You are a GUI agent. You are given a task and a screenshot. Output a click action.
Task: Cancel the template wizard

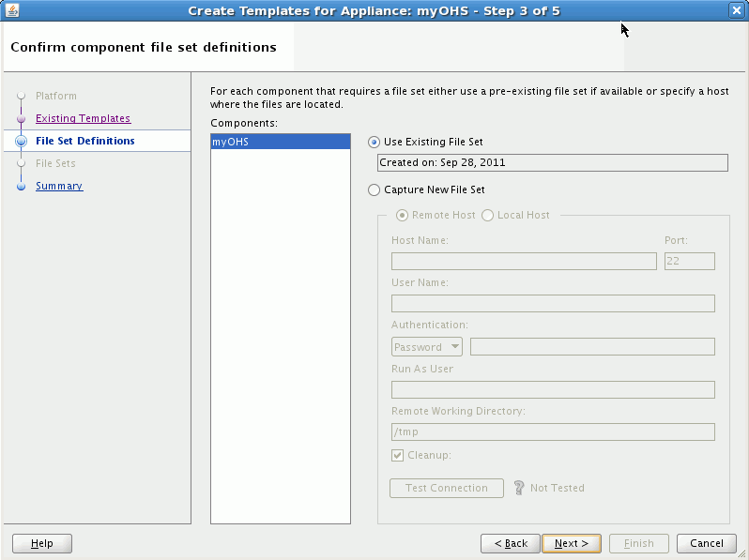(x=707, y=543)
